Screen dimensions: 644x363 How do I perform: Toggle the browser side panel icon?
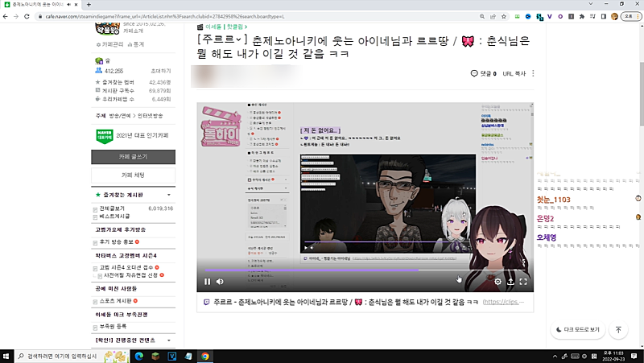[603, 16]
